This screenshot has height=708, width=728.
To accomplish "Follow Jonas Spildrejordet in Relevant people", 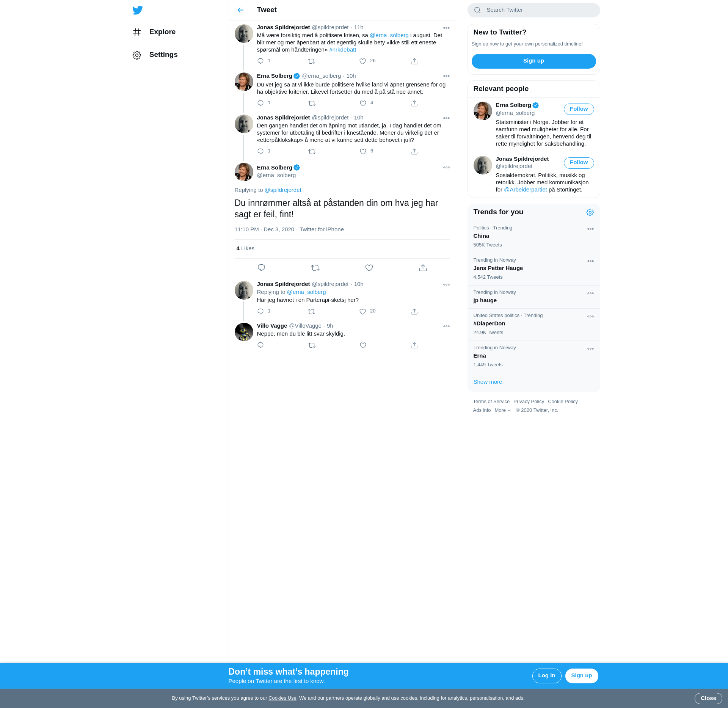I will pyautogui.click(x=579, y=163).
